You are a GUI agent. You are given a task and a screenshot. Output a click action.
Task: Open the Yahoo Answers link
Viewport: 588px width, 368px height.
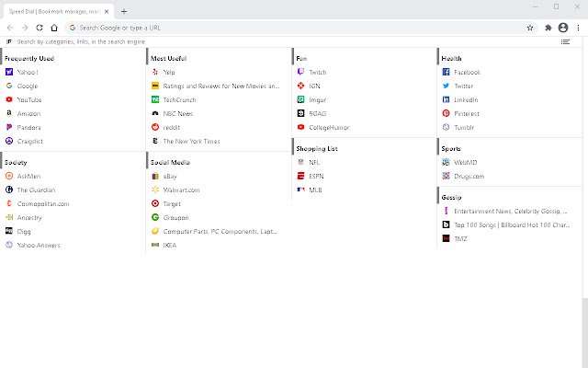click(x=39, y=246)
